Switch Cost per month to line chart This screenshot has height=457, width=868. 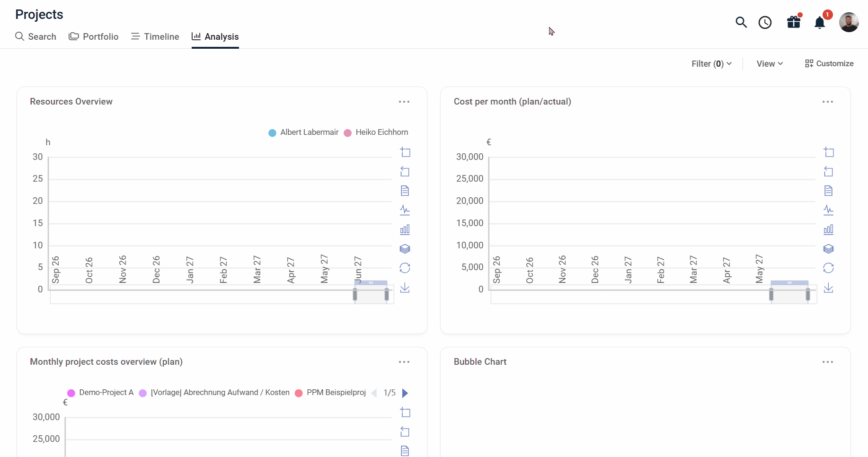(829, 210)
